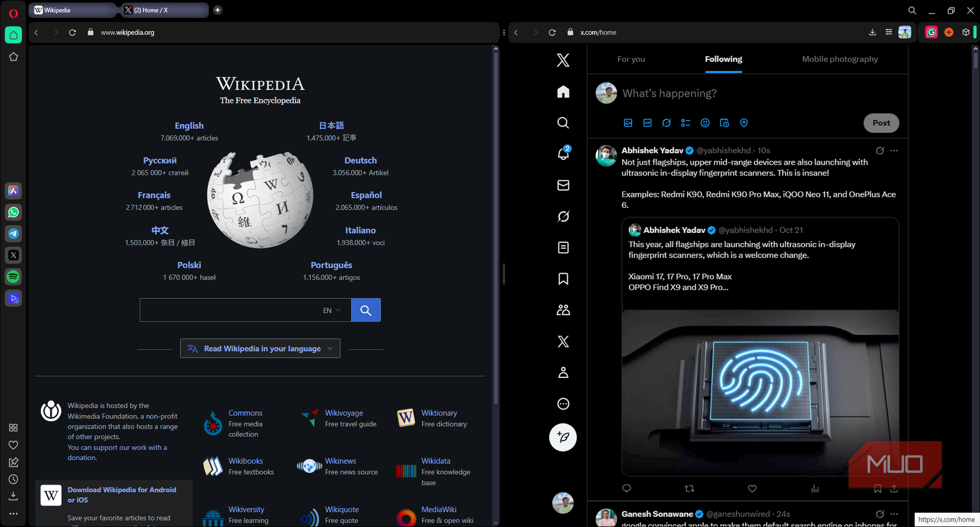Open X Profile person icon

[x=563, y=373]
